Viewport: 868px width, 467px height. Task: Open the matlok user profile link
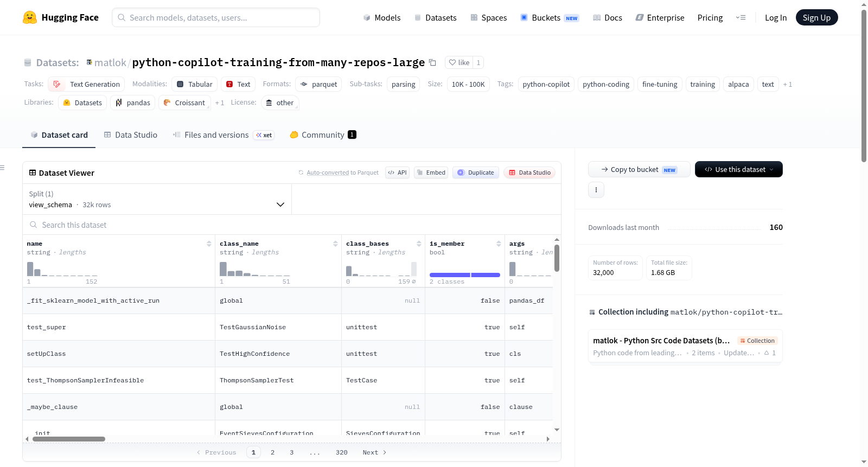(x=110, y=62)
